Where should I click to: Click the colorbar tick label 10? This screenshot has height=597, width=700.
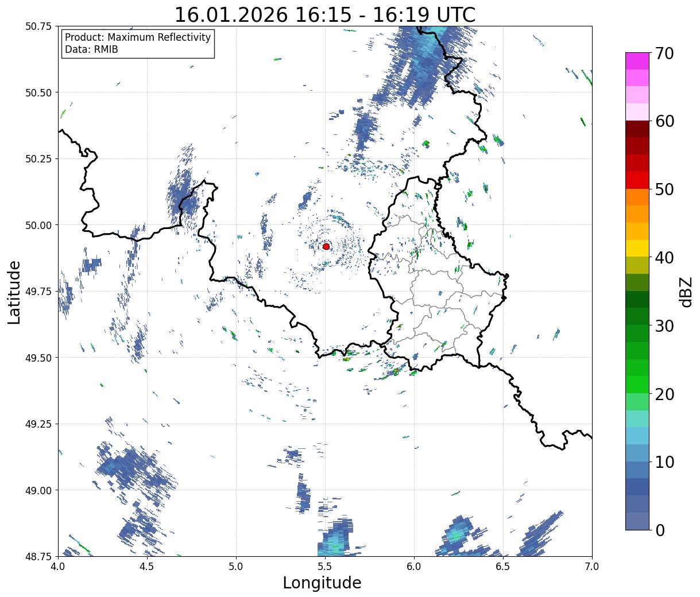(x=664, y=462)
